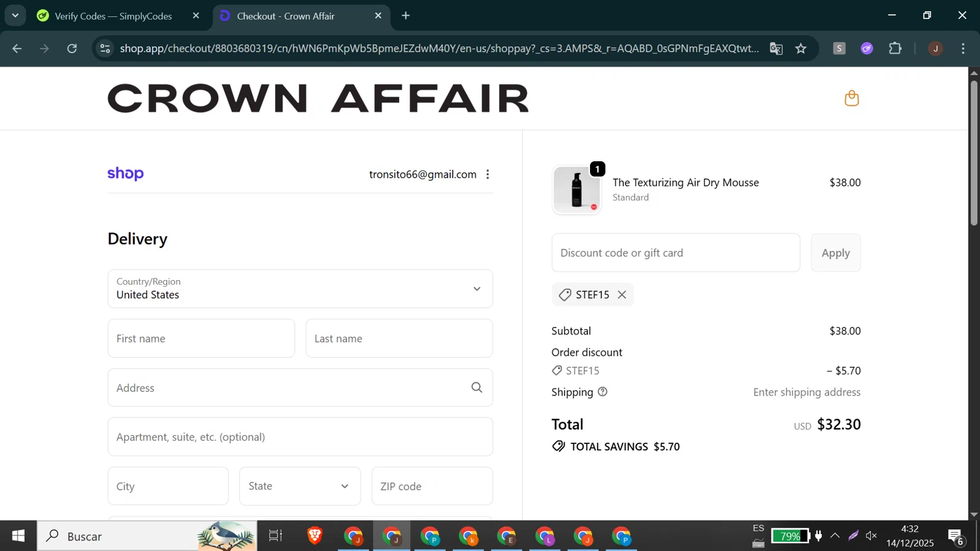
Task: Focus the Apartment, suite optional field
Action: (300, 437)
